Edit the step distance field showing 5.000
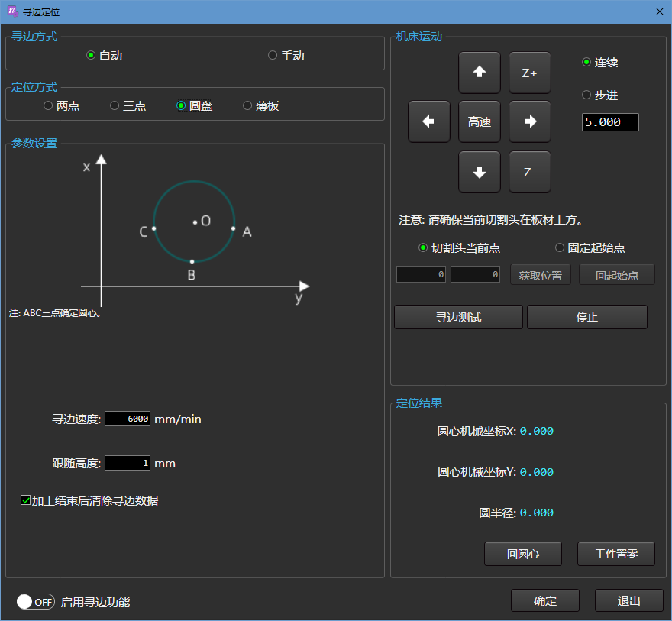 610,122
